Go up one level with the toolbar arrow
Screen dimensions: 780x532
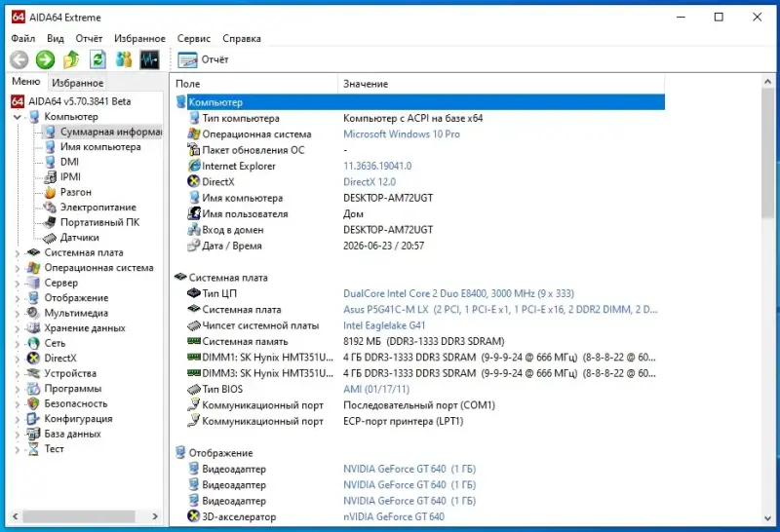71,60
